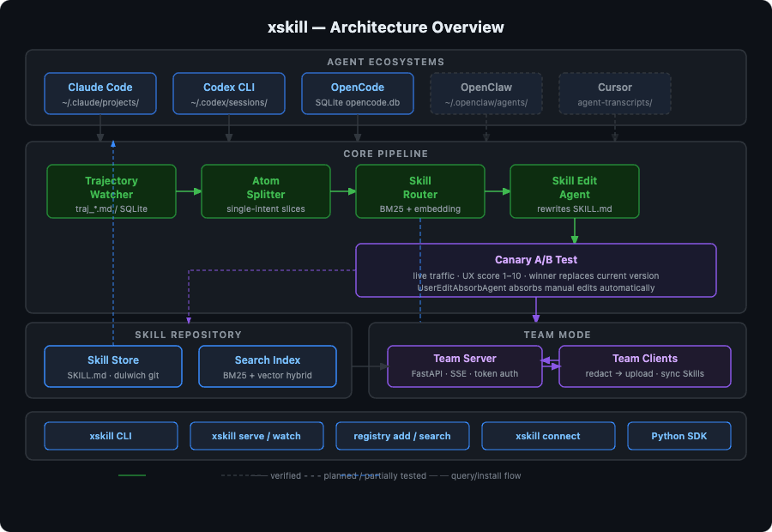Viewport: 772px width, 532px height.
Task: Click the Trajectory Watcher node
Action: pyautogui.click(x=112, y=191)
